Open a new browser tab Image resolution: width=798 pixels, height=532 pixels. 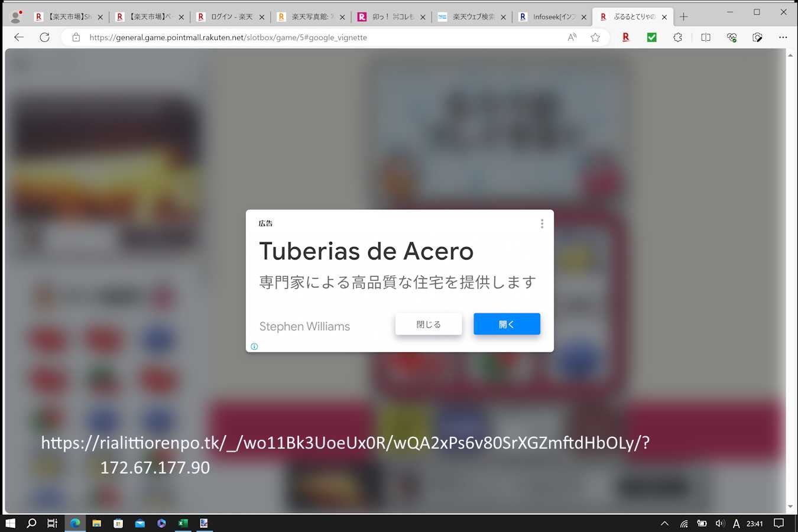[683, 17]
